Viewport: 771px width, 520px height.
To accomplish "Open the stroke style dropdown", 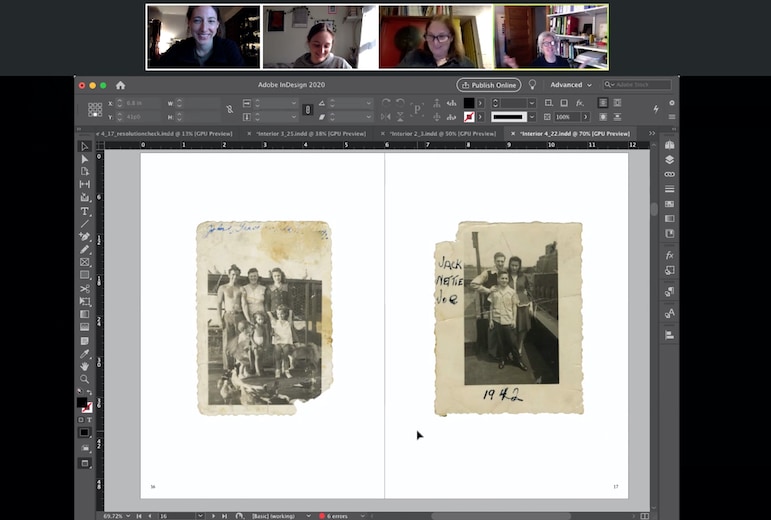I will click(532, 117).
